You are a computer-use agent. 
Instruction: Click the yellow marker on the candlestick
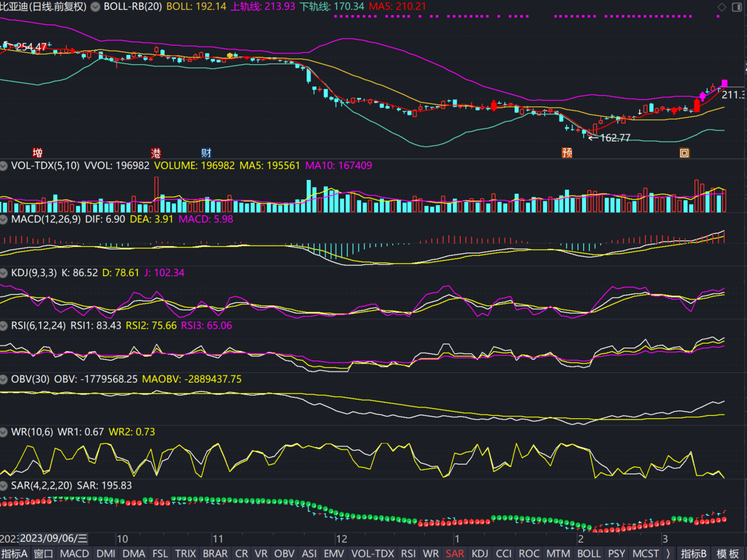pyautogui.click(x=229, y=56)
